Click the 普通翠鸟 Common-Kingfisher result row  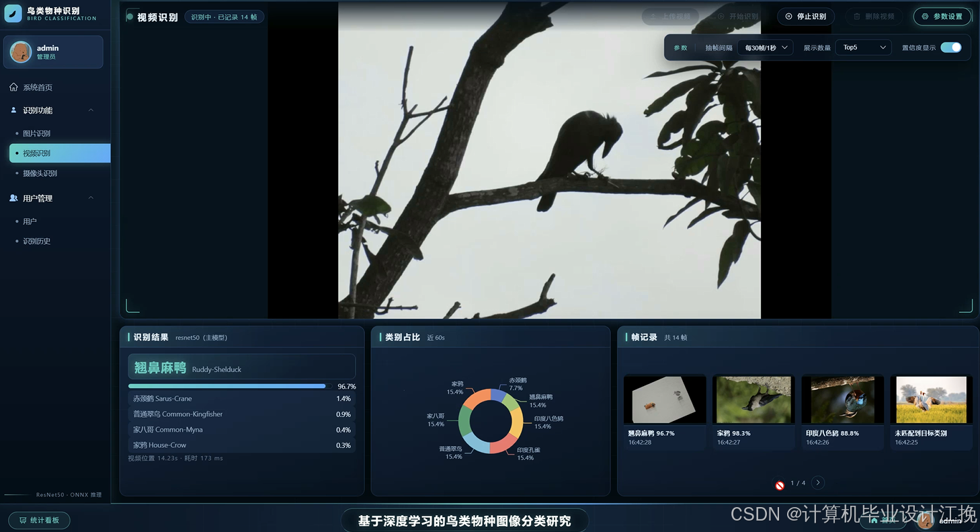tap(242, 414)
